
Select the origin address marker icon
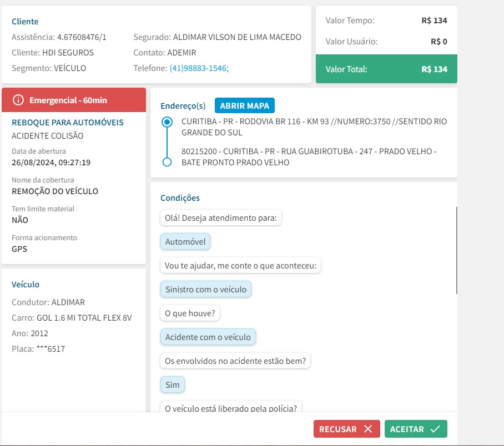click(167, 122)
